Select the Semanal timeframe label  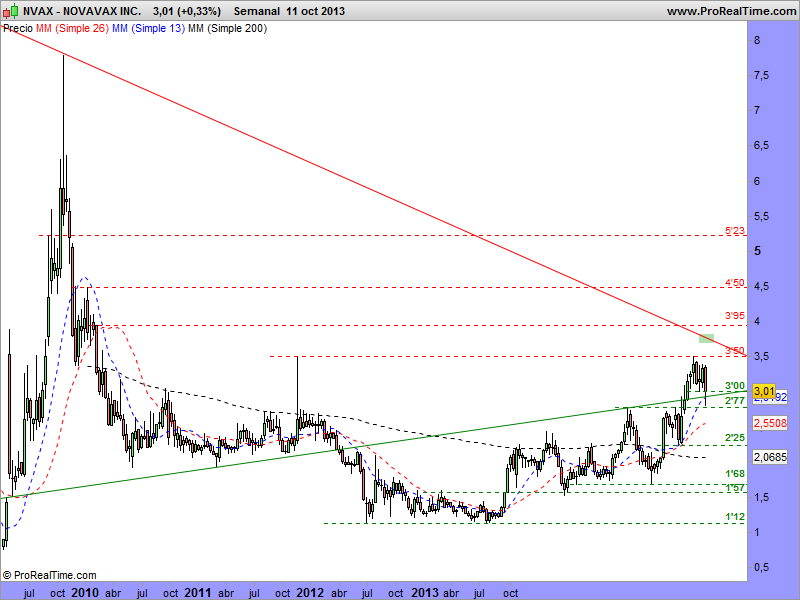pyautogui.click(x=257, y=11)
